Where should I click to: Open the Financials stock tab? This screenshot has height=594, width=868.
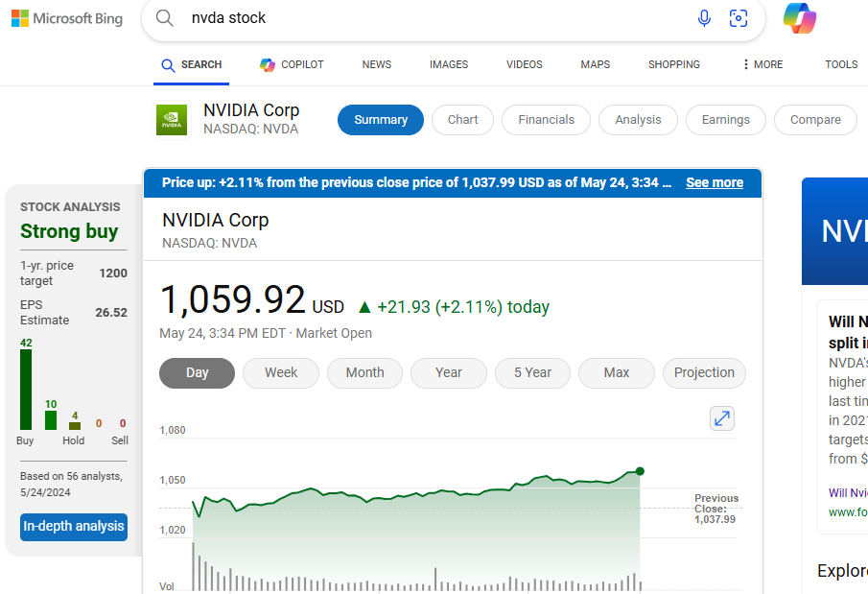pos(547,120)
